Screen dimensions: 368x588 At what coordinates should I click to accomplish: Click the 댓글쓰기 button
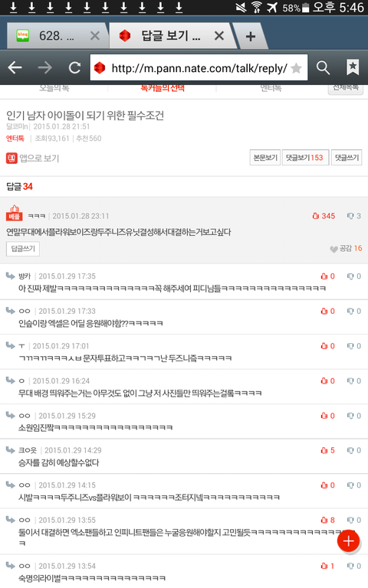point(347,158)
